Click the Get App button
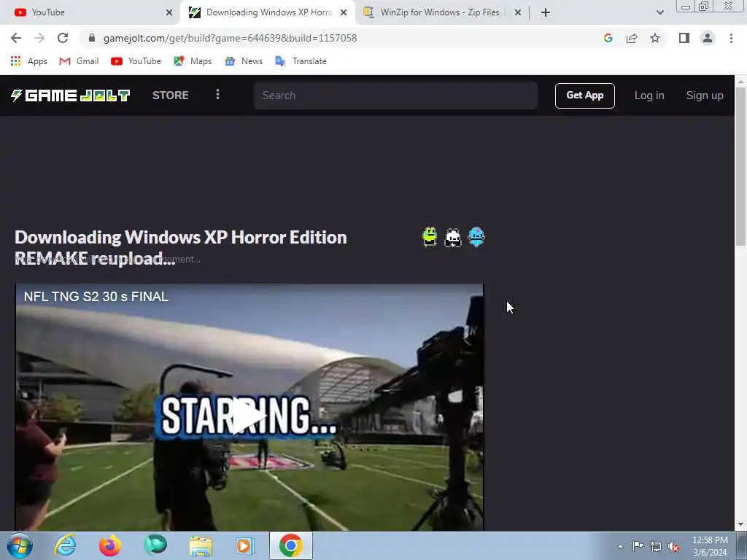The width and height of the screenshot is (747, 560). [x=584, y=96]
